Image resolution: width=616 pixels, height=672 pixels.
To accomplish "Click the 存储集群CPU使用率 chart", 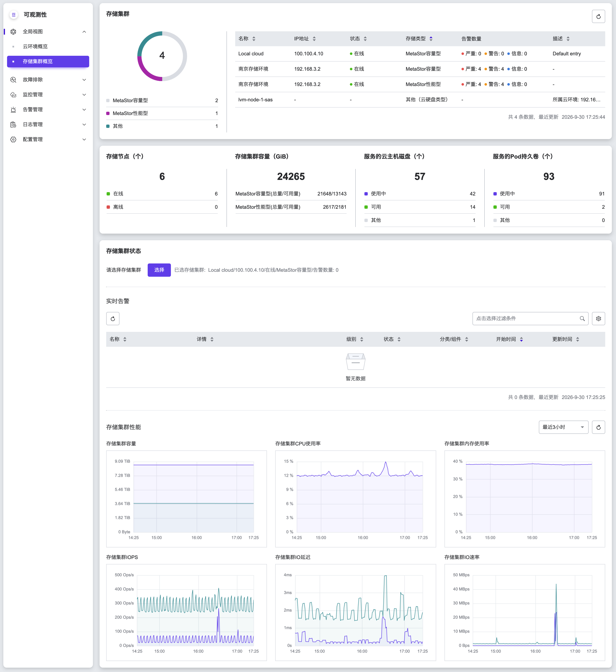I will pyautogui.click(x=355, y=499).
